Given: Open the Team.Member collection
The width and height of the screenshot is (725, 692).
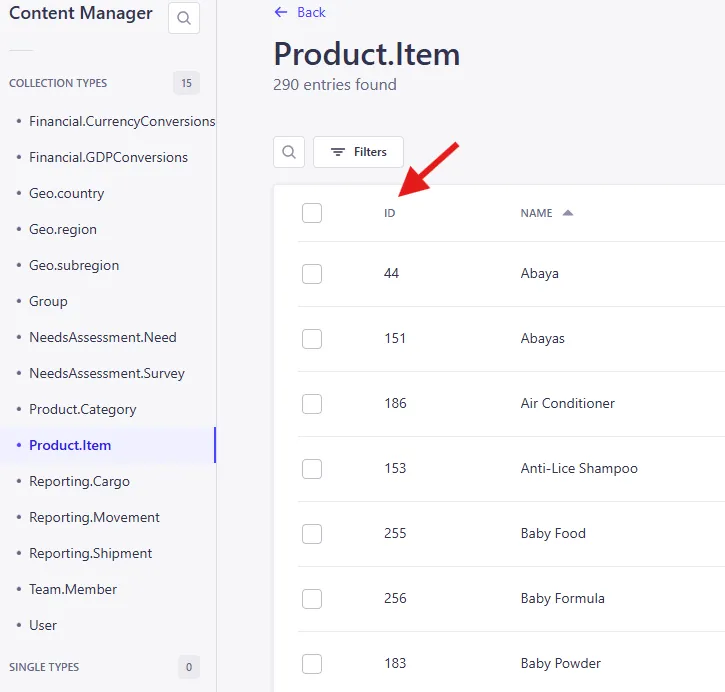Looking at the screenshot, I should pos(73,589).
